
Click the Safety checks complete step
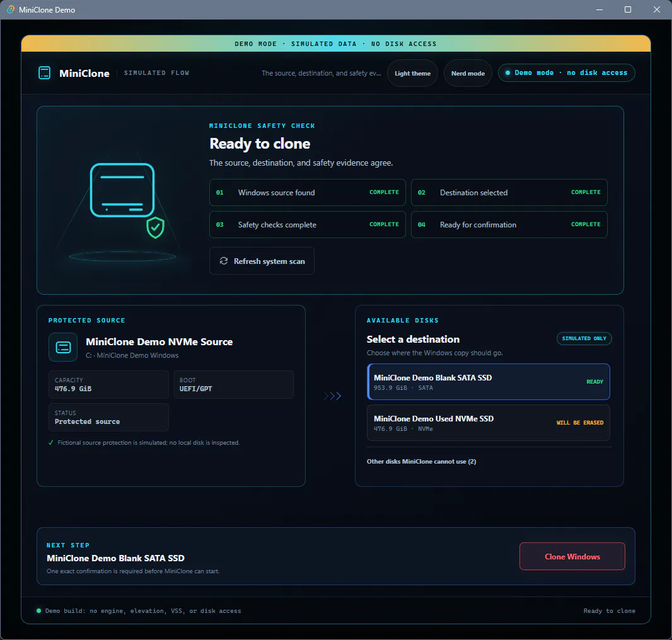pyautogui.click(x=307, y=224)
